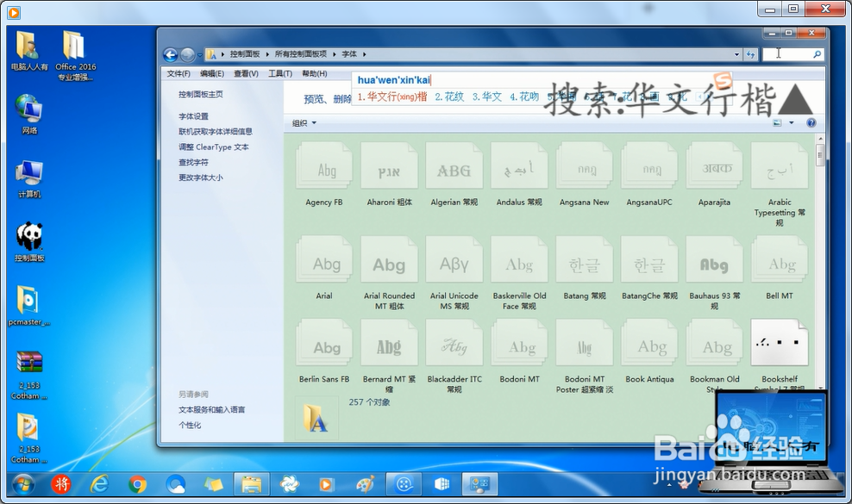The image size is (852, 504).
Task: Open the panda 控制面板 desktop icon
Action: (29, 242)
